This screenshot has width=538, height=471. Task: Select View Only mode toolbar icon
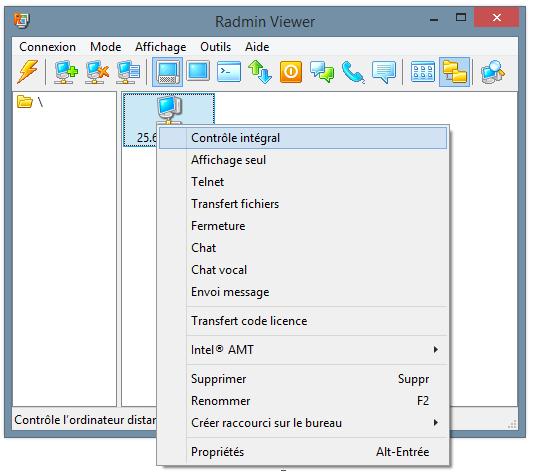click(198, 71)
